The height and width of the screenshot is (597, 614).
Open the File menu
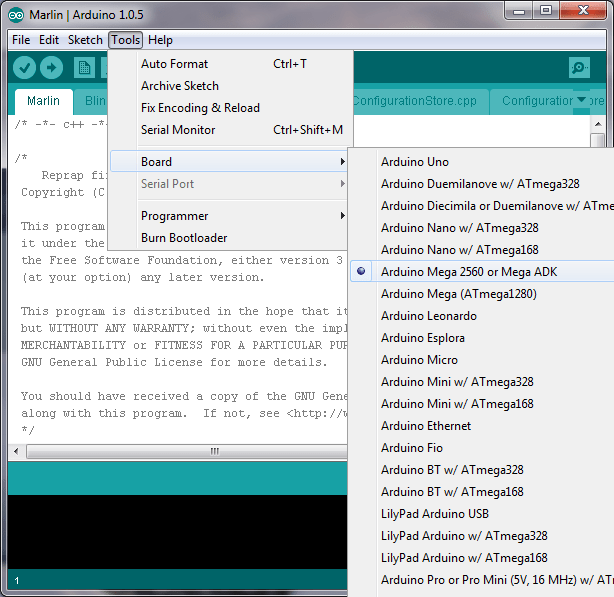click(x=21, y=40)
